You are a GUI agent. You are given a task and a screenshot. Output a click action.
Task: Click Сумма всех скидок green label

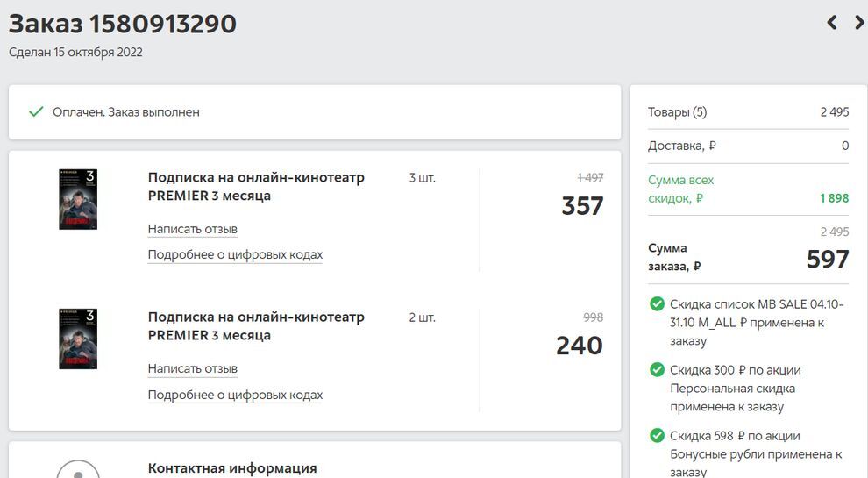pos(681,189)
